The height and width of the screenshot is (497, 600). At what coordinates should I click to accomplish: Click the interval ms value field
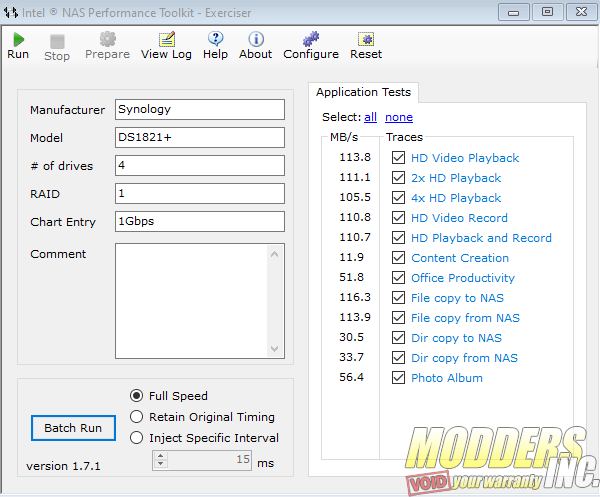click(x=209, y=460)
